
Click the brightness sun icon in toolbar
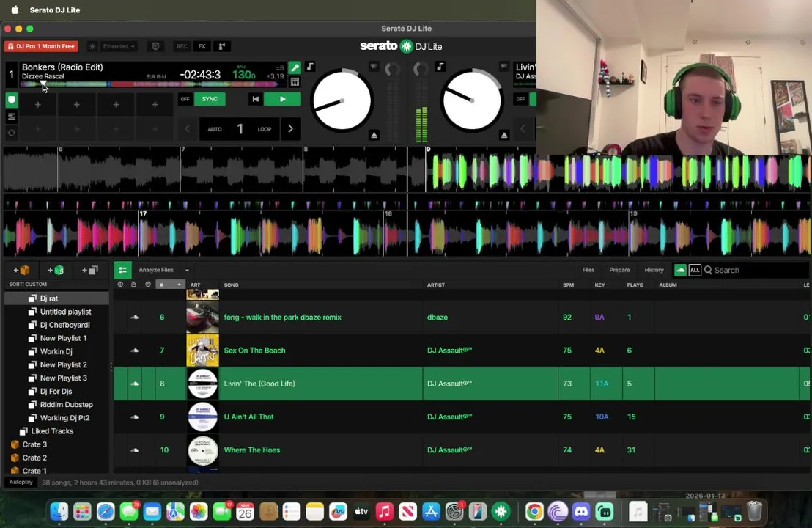[x=92, y=46]
